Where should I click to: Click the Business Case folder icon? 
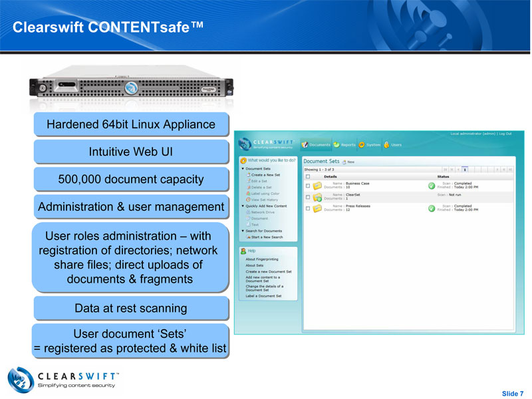click(317, 186)
